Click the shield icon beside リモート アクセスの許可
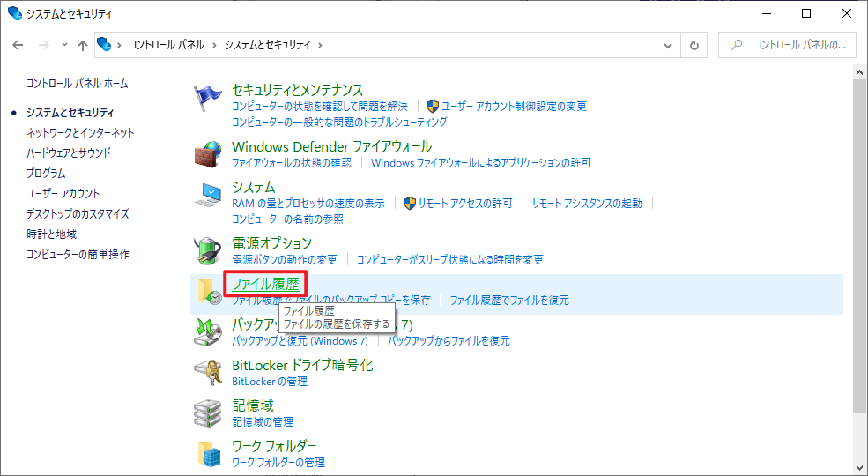This screenshot has width=868, height=476. 409,203
